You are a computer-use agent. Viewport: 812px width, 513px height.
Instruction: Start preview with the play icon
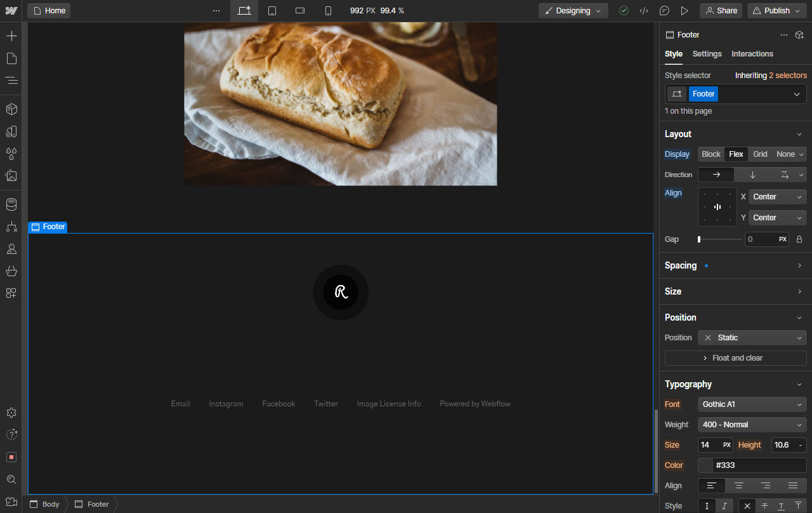click(684, 11)
